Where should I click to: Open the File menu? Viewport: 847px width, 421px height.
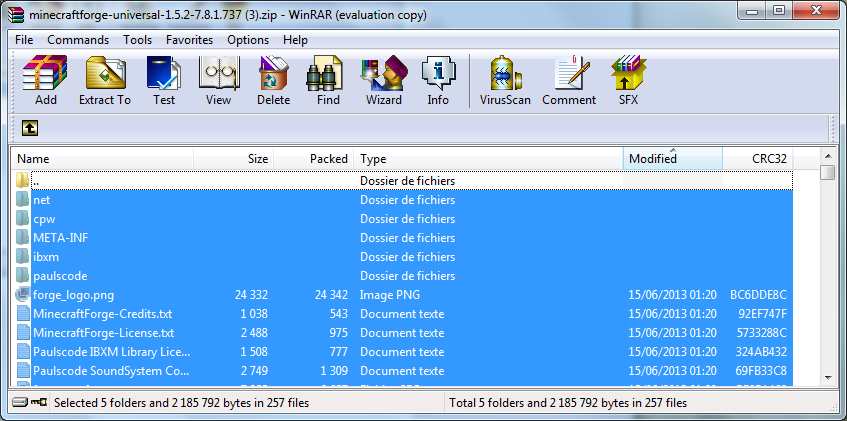click(24, 40)
